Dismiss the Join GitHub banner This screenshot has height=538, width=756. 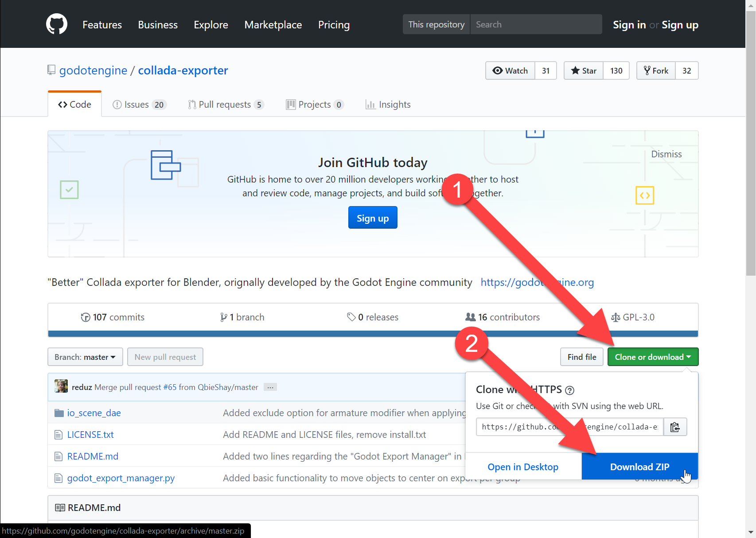(666, 154)
